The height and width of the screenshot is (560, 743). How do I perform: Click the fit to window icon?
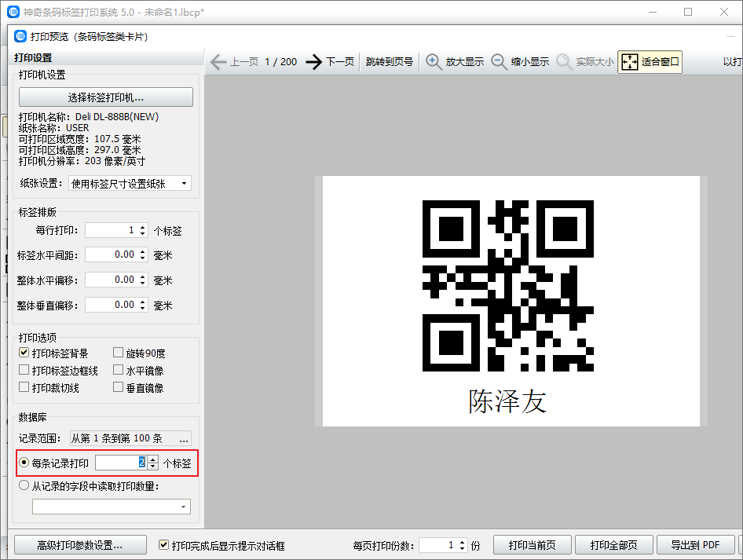[x=629, y=61]
